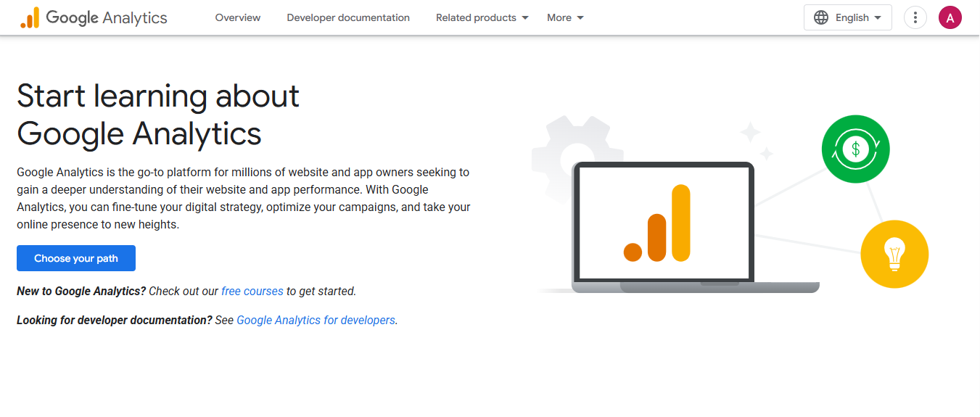Open Google Analytics for developers link
Image resolution: width=980 pixels, height=417 pixels.
coord(316,320)
